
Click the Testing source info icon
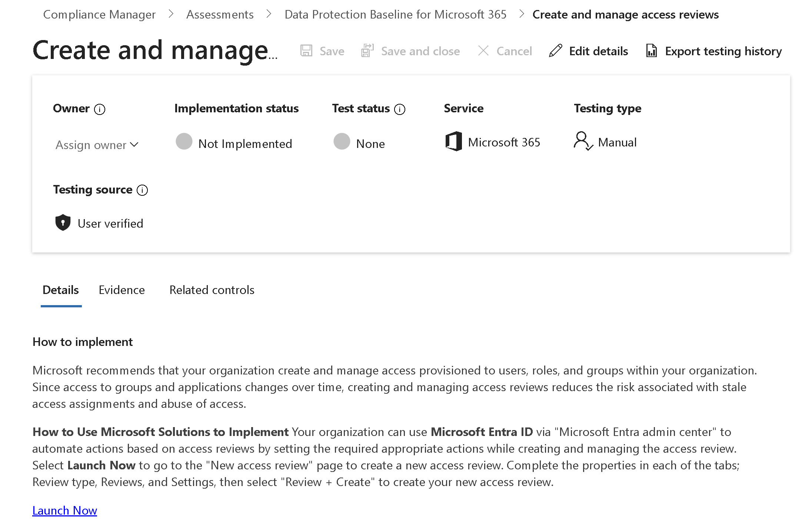[x=142, y=190]
